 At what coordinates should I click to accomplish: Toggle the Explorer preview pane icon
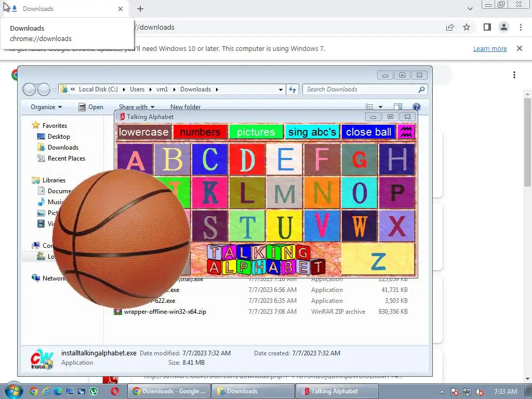point(397,107)
